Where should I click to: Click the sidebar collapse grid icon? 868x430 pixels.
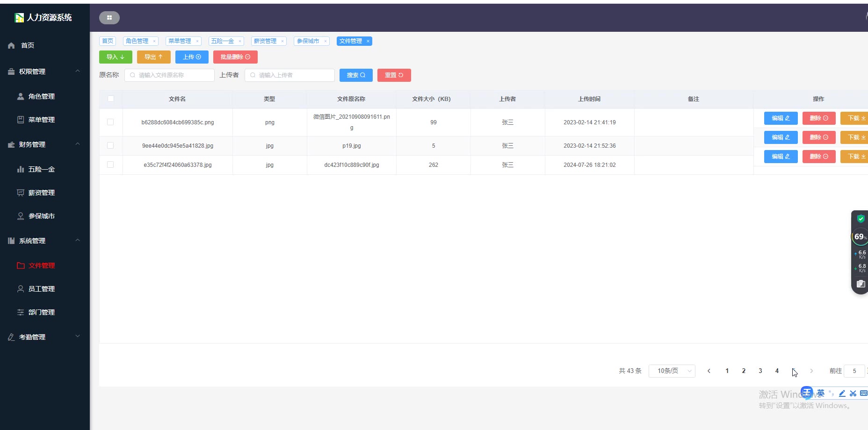(109, 18)
